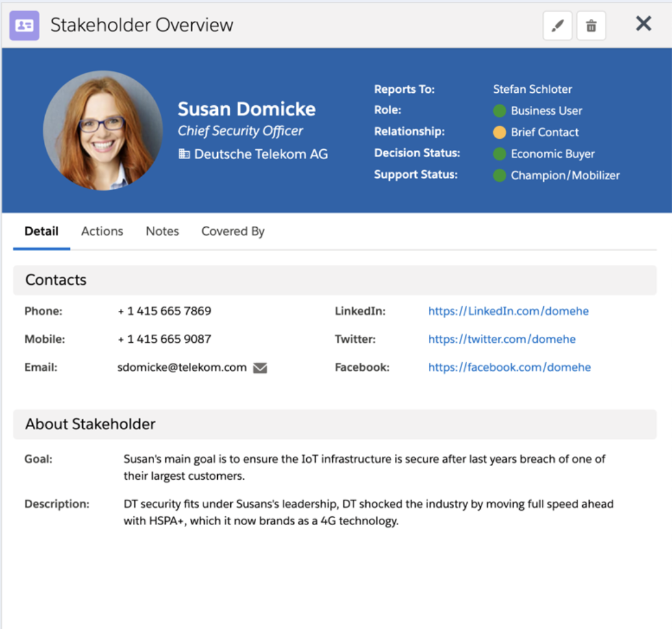Click Stefan Schloter in Reports To
This screenshot has height=629, width=672.
(x=532, y=89)
